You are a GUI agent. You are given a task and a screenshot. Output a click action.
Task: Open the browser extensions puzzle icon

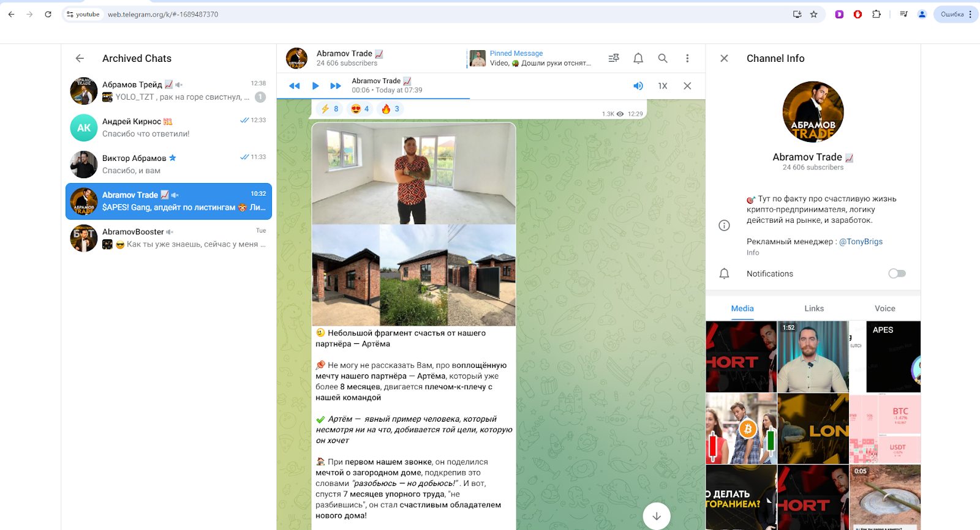coord(876,14)
